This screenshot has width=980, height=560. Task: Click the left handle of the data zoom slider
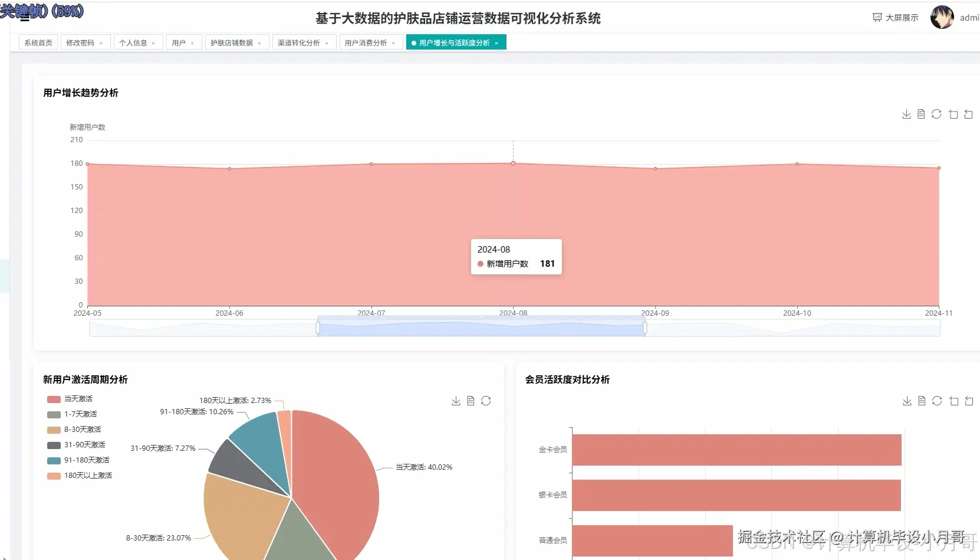click(318, 328)
